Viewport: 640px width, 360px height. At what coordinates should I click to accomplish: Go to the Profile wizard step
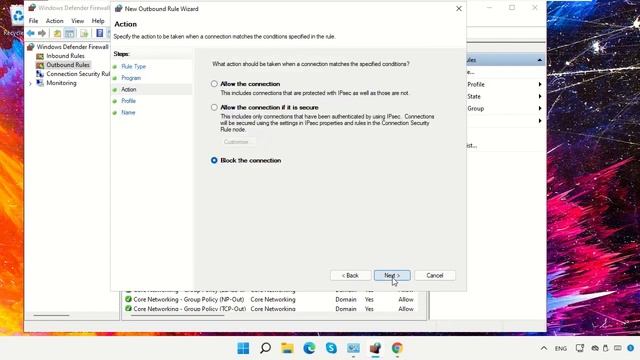[x=129, y=101]
